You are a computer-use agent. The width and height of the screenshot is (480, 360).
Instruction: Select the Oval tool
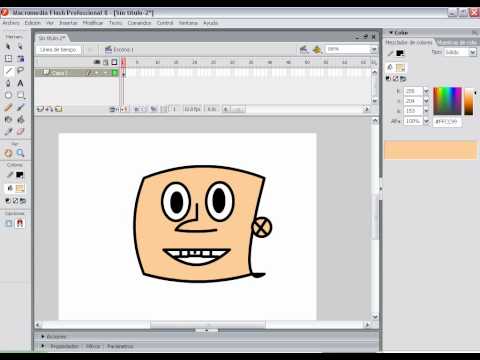(8, 95)
